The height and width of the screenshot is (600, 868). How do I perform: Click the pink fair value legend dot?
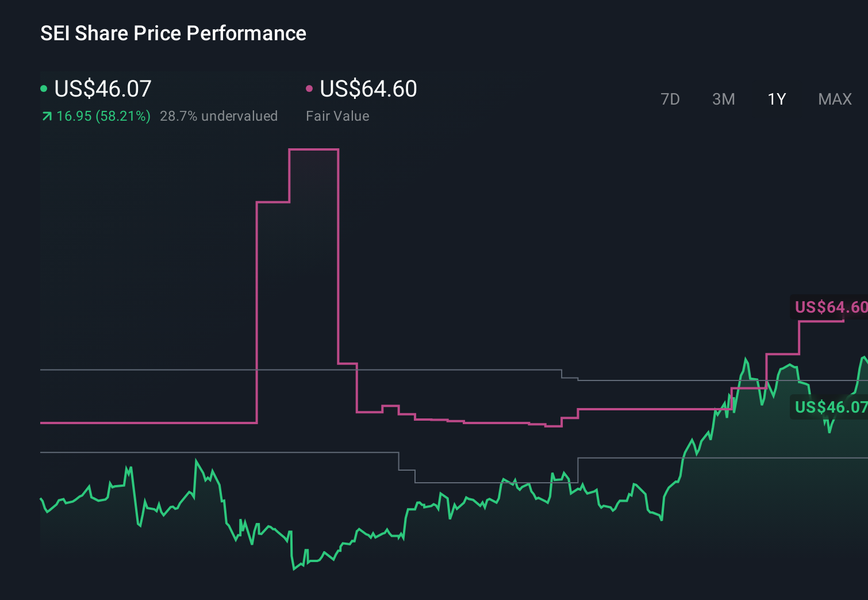click(310, 89)
